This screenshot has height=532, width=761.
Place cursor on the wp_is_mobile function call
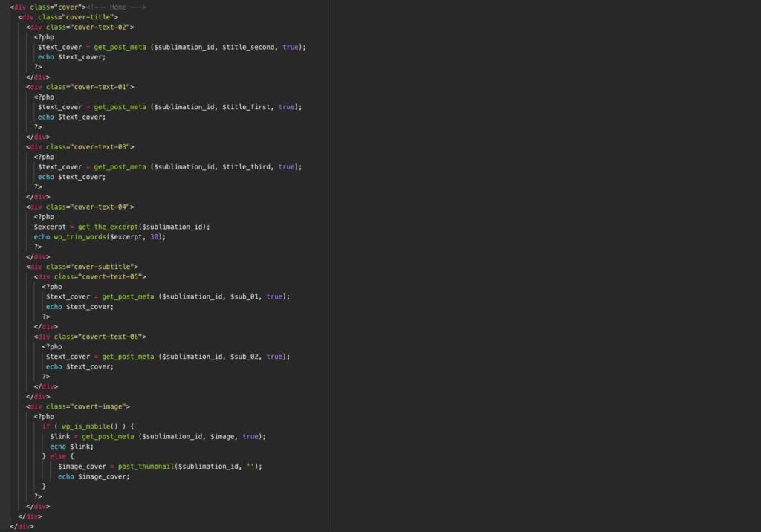point(86,426)
